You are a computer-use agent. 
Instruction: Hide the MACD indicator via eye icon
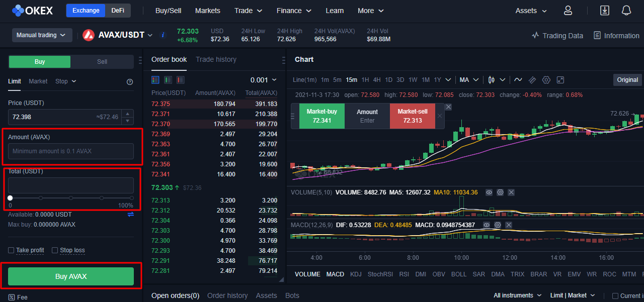point(486,225)
